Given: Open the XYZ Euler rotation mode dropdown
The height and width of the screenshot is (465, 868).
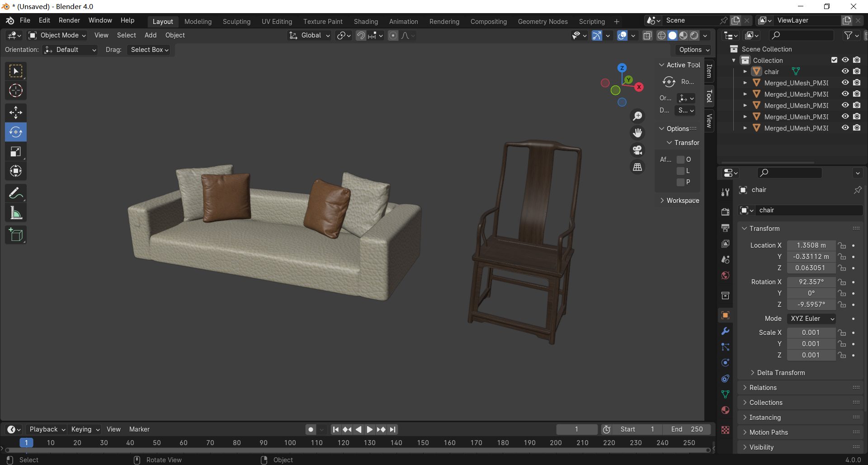Looking at the screenshot, I should [811, 319].
